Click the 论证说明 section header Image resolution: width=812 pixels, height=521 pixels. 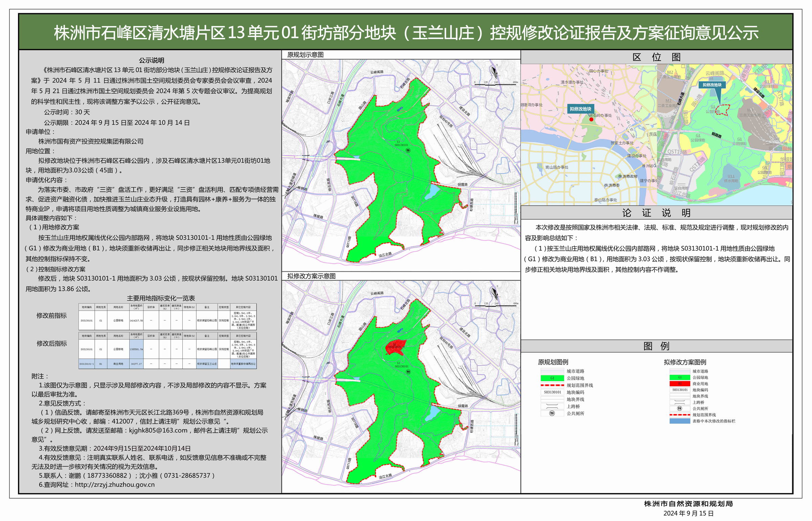click(656, 213)
